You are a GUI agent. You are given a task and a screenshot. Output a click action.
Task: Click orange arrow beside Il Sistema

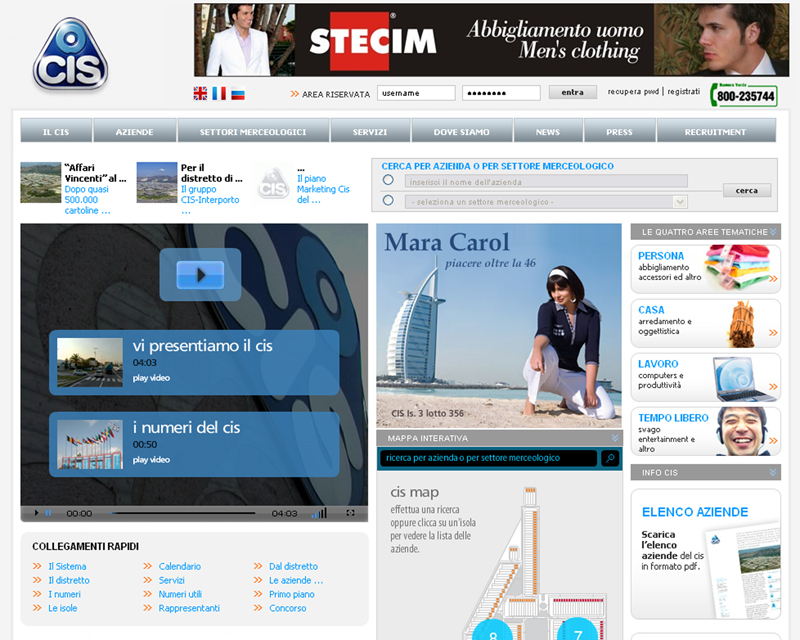coord(37,566)
